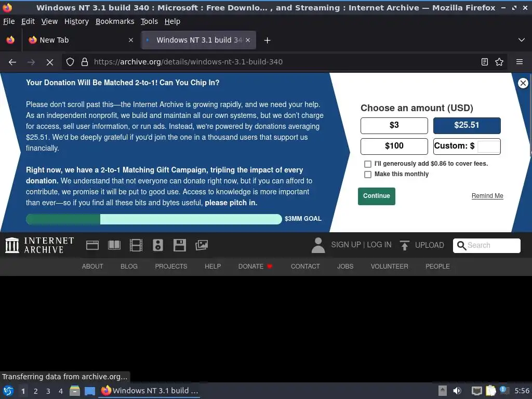Open Internet Archive texts book icon
532x399 pixels.
114,245
